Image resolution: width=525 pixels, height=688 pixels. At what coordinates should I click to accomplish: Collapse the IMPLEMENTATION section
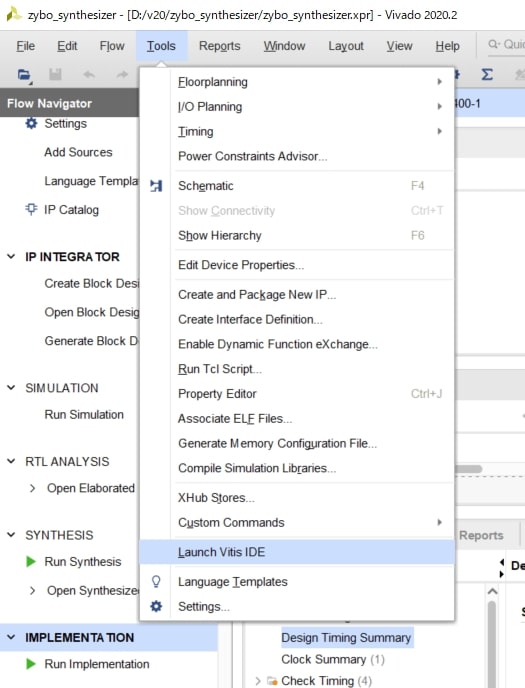(x=11, y=637)
